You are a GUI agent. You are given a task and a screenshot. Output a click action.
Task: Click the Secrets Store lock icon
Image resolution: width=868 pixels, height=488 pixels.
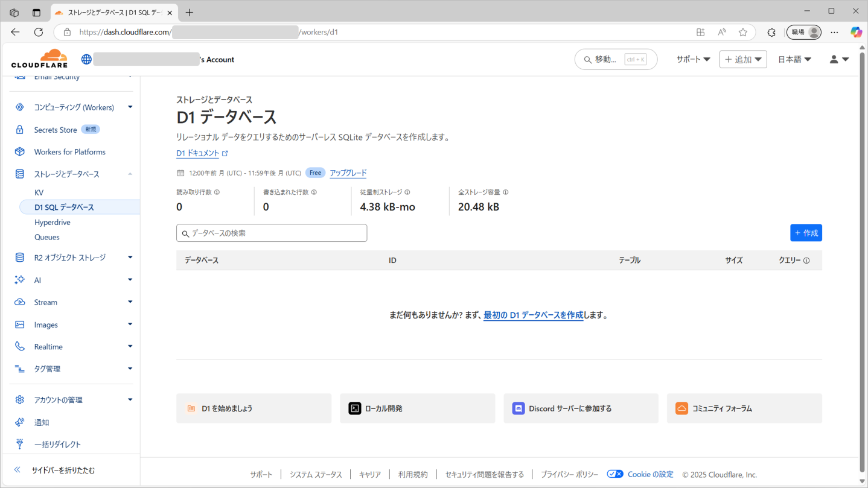[x=20, y=130]
